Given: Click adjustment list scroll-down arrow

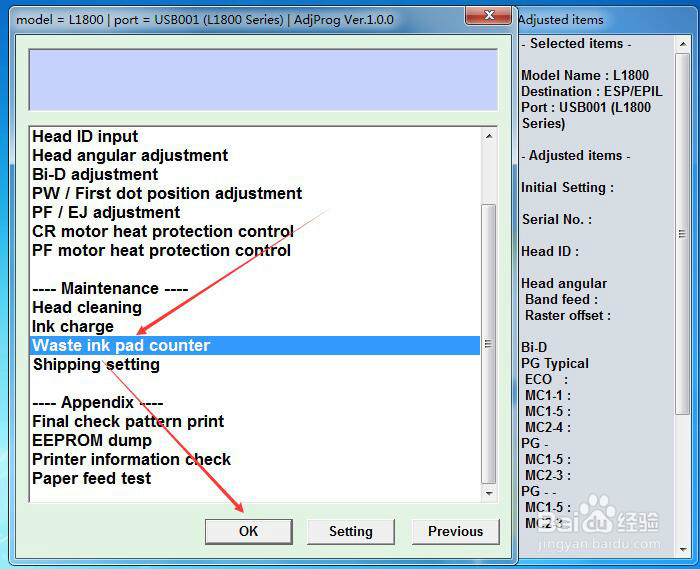Looking at the screenshot, I should coord(489,493).
